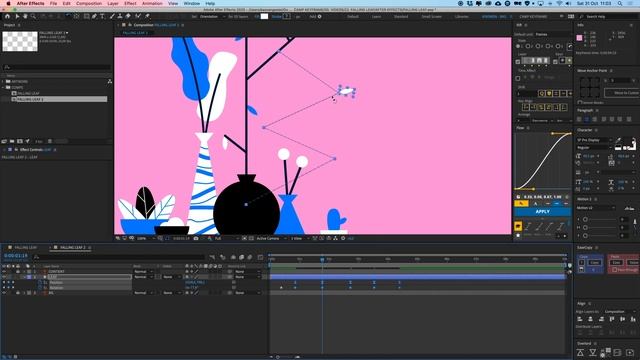Click the timeline current-time indicator
This screenshot has height=360, width=640.
322,259
